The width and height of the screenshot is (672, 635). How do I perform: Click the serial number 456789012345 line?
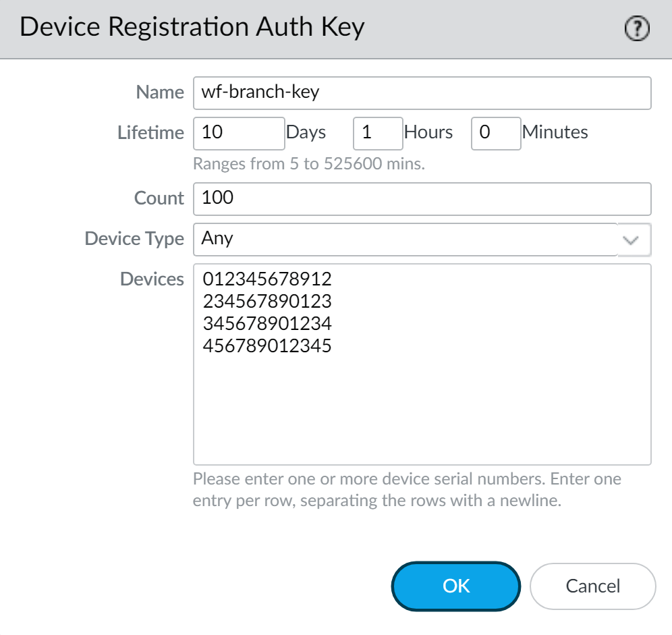(x=267, y=346)
